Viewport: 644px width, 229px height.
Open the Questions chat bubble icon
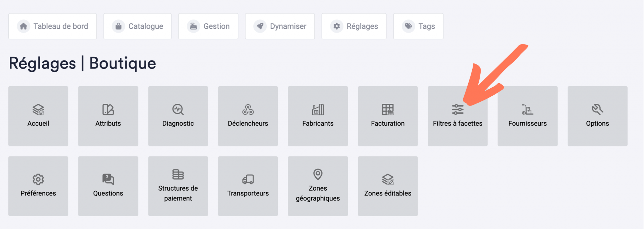(x=108, y=179)
